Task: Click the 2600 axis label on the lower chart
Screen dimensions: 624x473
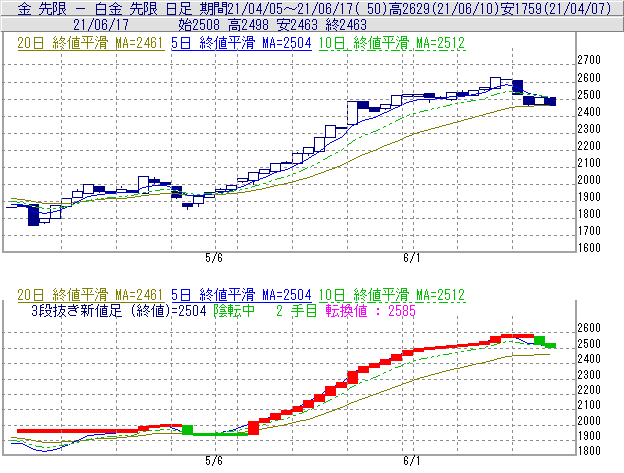Action: [589, 328]
